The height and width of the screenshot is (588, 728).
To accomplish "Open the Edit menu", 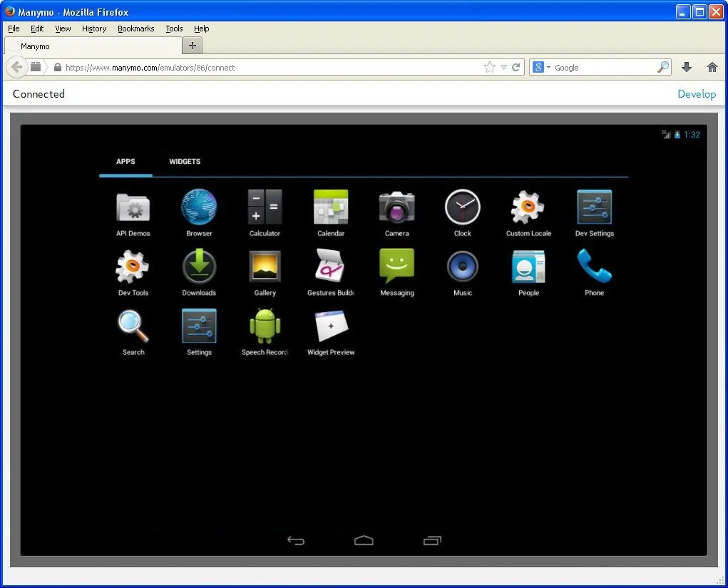I will (37, 29).
